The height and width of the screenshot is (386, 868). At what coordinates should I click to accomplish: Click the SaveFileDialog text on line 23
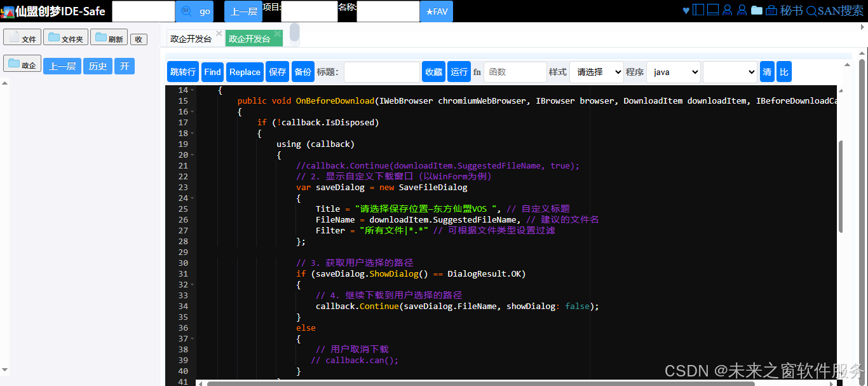433,188
